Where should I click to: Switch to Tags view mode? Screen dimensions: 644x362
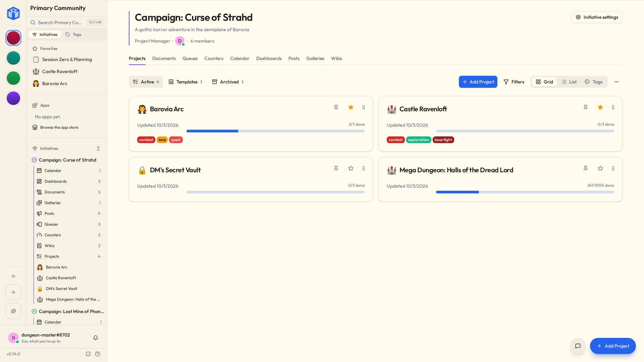pos(594,82)
